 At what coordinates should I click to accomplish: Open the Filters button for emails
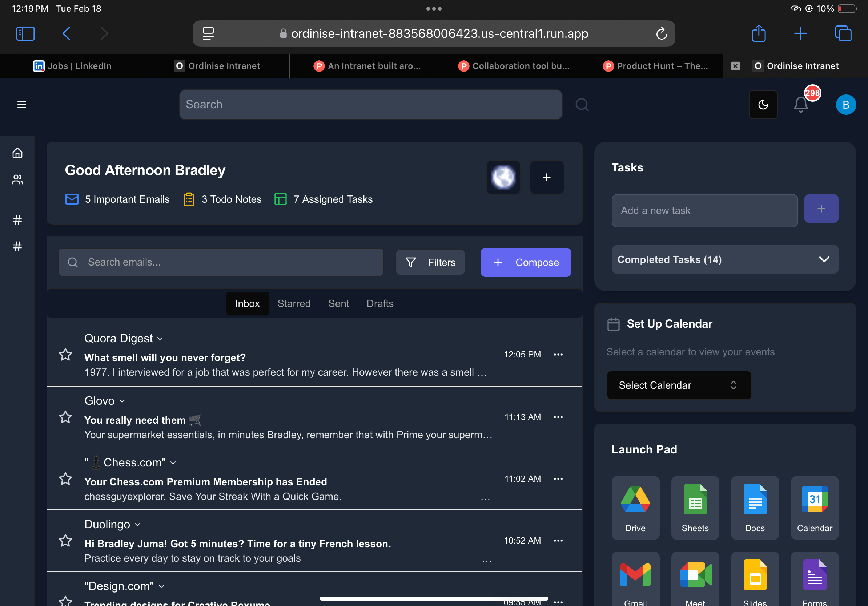430,262
